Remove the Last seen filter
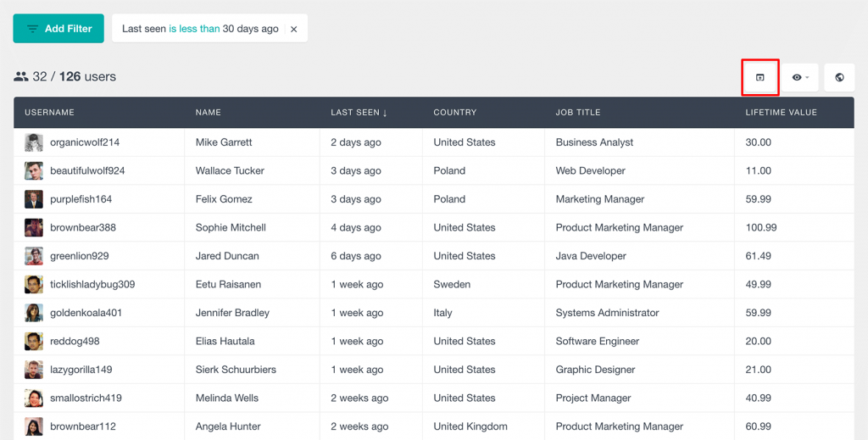Screen dimensions: 868x440 (x=294, y=29)
